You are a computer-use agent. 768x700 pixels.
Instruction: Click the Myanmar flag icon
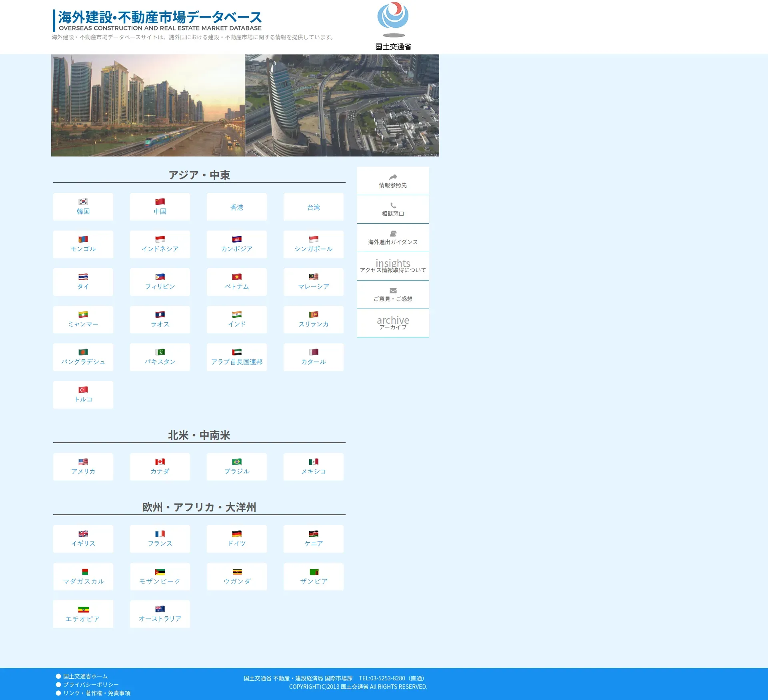(x=83, y=315)
